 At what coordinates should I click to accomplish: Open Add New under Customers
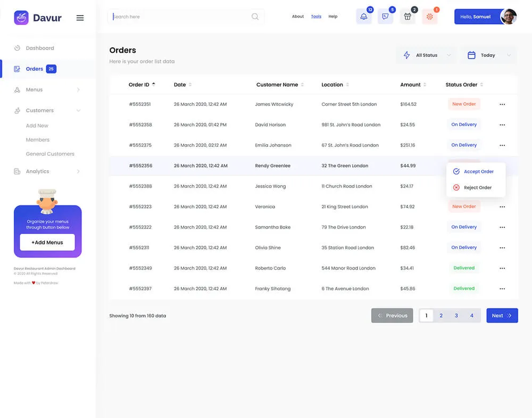[37, 126]
